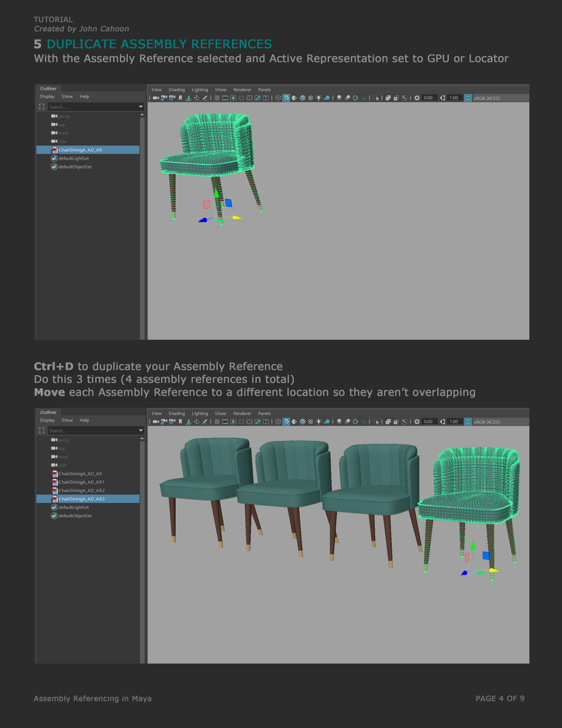Viewport: 562px width, 728px height.
Task: Open Display menu in lower Outliner
Action: (47, 420)
